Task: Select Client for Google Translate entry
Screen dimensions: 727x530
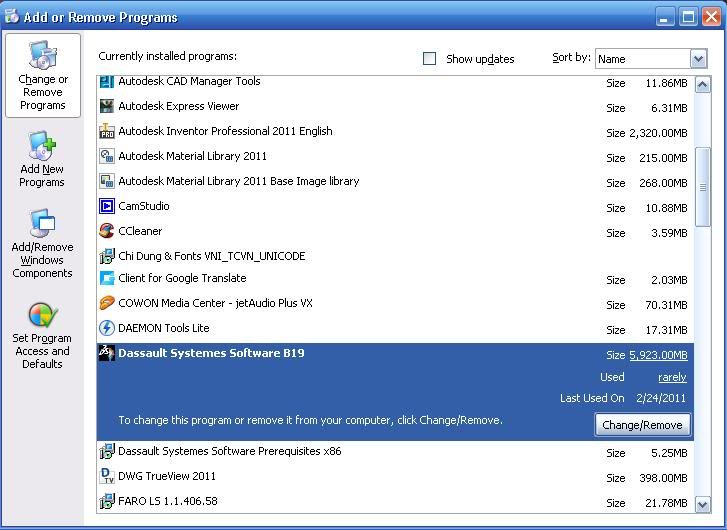Action: pyautogui.click(x=395, y=279)
